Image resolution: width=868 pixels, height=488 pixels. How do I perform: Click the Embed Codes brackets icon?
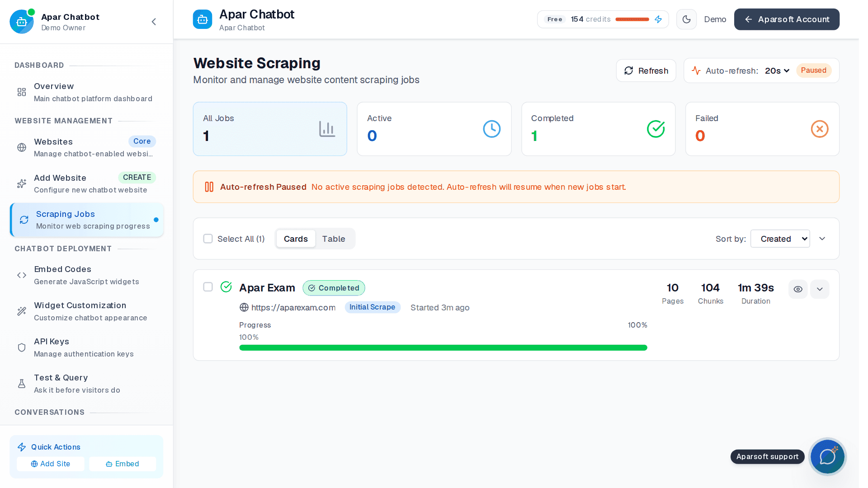(22, 275)
